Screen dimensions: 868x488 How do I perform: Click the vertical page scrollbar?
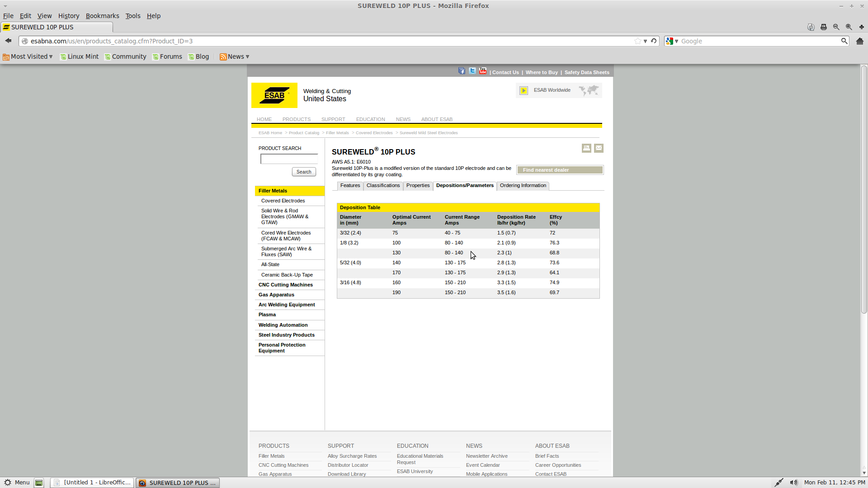point(864,190)
